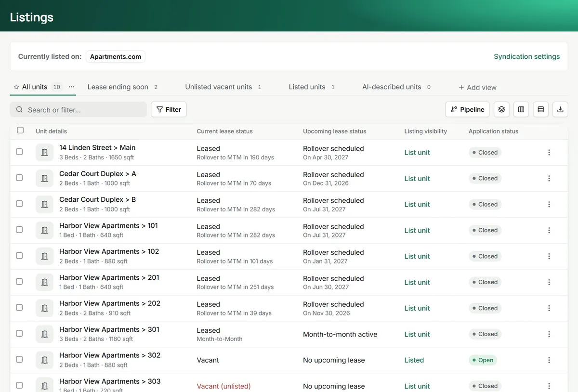Click the download export icon
578x392 pixels.
[560, 109]
